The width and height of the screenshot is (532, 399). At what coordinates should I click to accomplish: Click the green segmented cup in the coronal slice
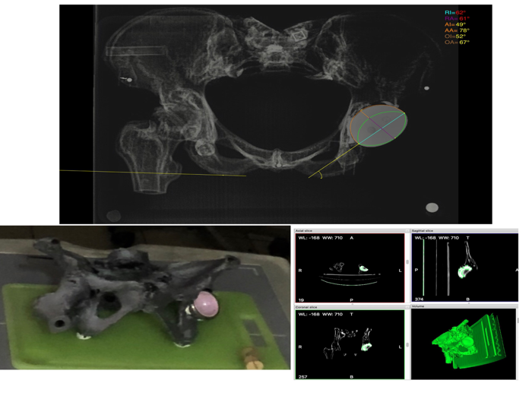[x=366, y=347]
